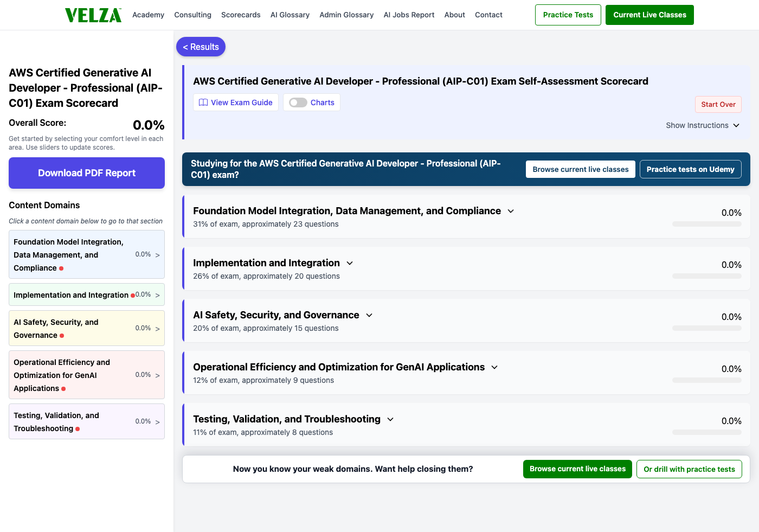The image size is (759, 532).
Task: Open sidebar arrow for Foundation Model Integration domain
Action: click(x=158, y=255)
